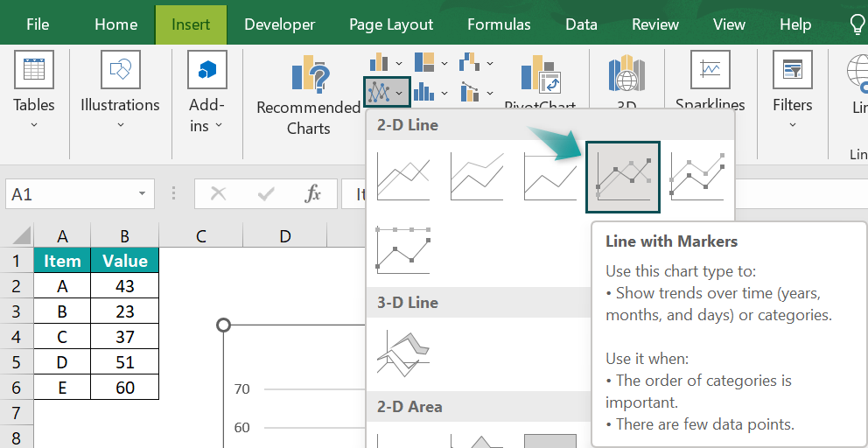The image size is (868, 448).
Task: Switch to the Developer tab
Action: click(x=279, y=24)
